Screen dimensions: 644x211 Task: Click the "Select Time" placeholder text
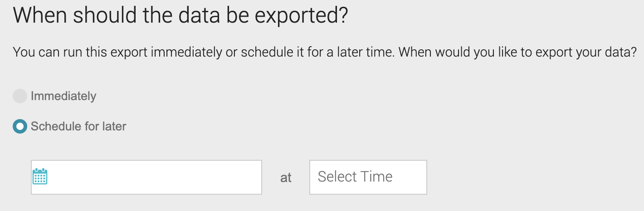[355, 177]
